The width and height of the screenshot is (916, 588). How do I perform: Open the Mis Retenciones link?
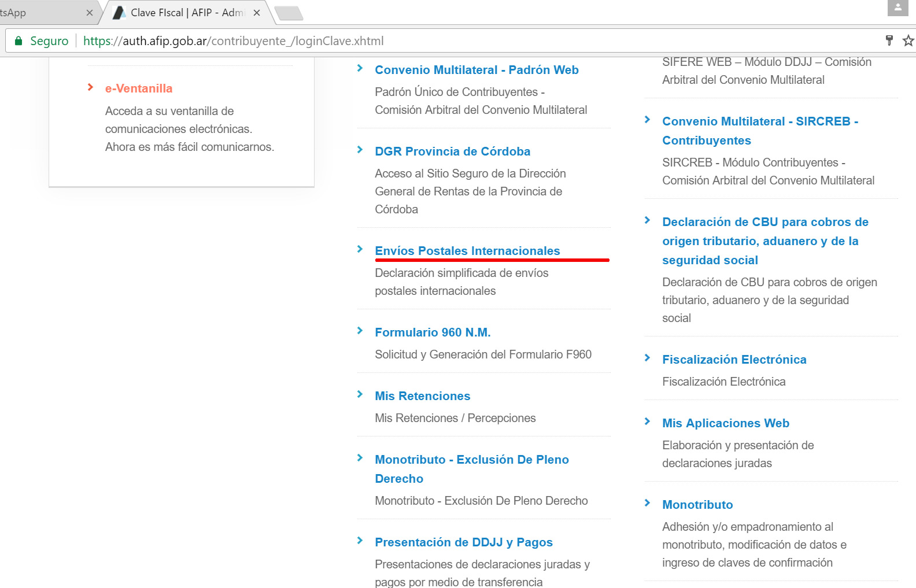(x=423, y=396)
